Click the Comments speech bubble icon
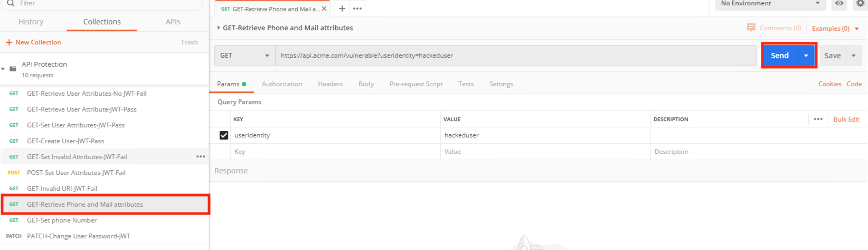 (751, 27)
